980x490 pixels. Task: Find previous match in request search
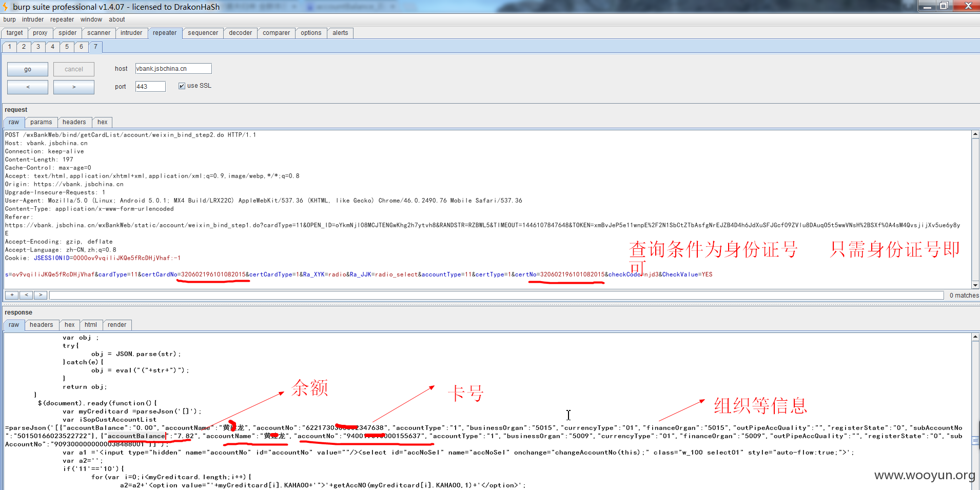point(26,295)
